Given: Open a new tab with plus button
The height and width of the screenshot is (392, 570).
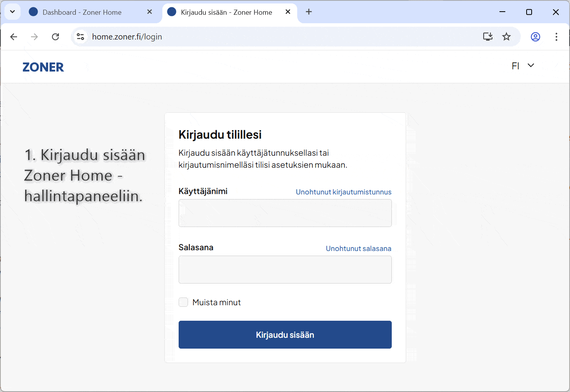Looking at the screenshot, I should [x=309, y=12].
